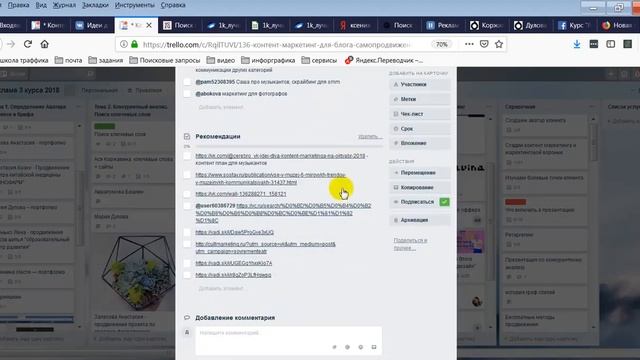Check the @pam52308395 checklist item
Image resolution: width=640 pixels, height=360 pixels.
187,82
